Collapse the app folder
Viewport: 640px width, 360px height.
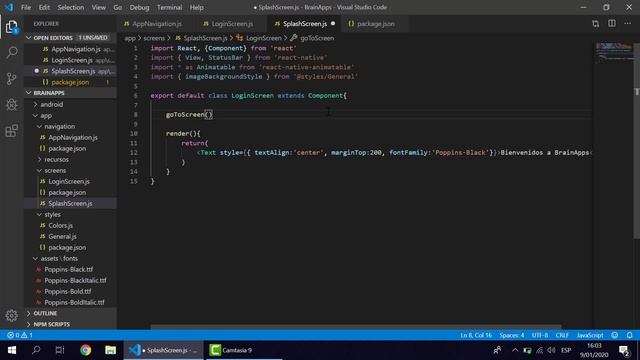tap(46, 116)
